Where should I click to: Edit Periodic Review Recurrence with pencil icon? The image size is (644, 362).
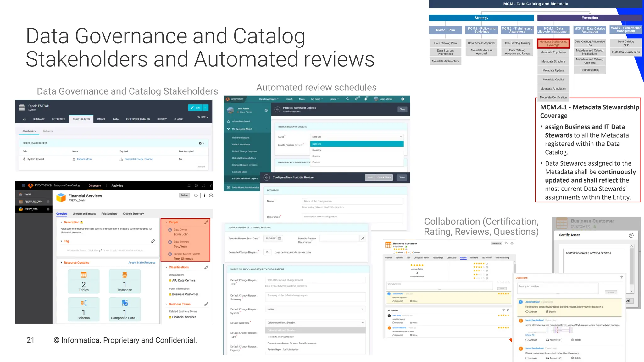363,238
